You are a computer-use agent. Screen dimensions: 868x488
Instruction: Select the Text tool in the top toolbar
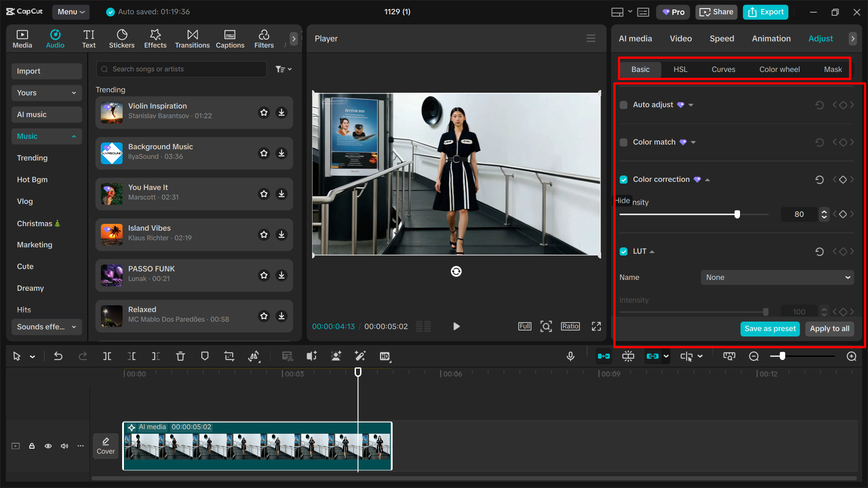coord(89,38)
